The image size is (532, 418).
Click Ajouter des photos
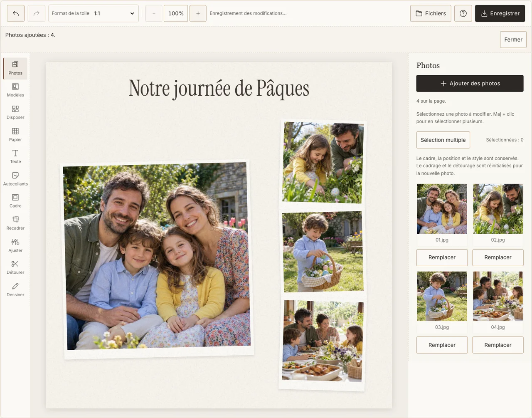[x=470, y=83]
